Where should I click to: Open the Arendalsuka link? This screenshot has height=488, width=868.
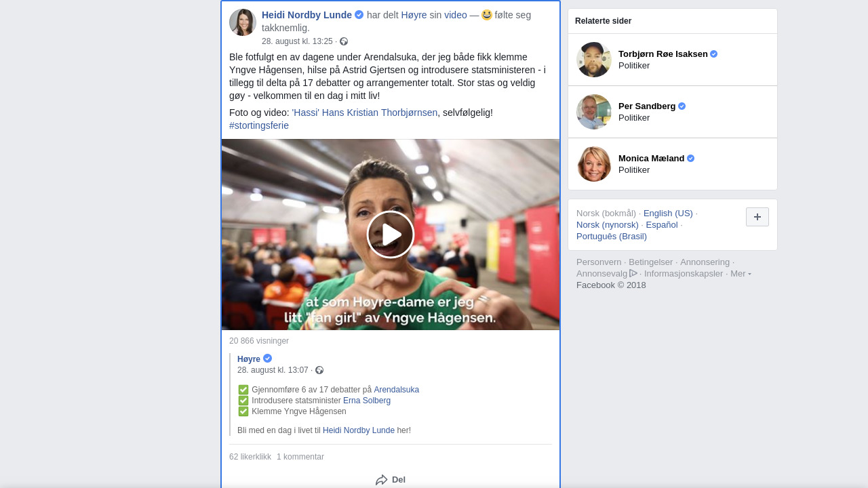(397, 390)
